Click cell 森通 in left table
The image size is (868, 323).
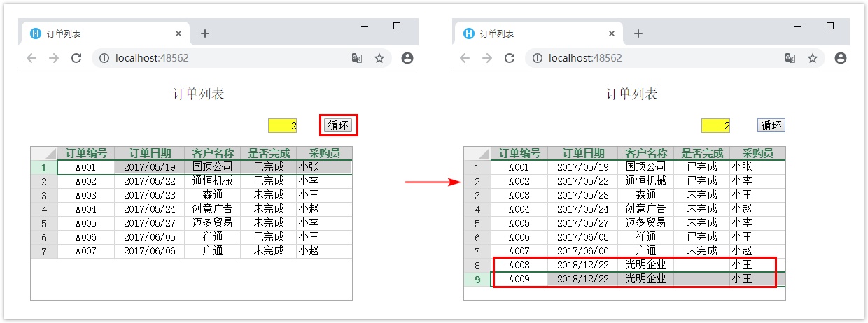point(212,195)
